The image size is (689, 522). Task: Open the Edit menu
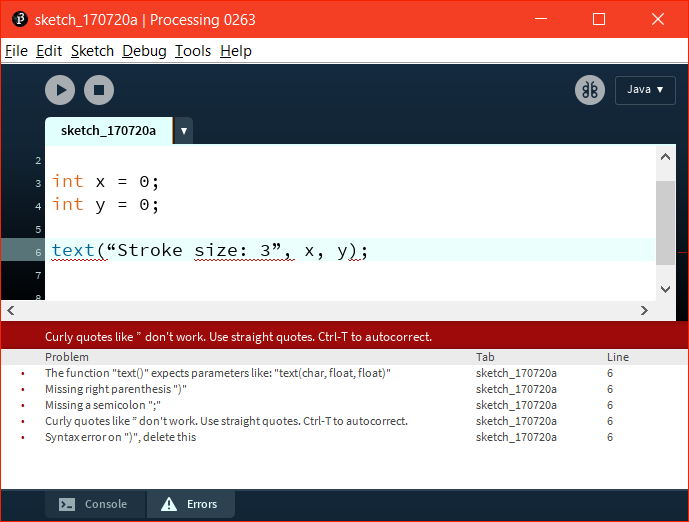(x=49, y=51)
